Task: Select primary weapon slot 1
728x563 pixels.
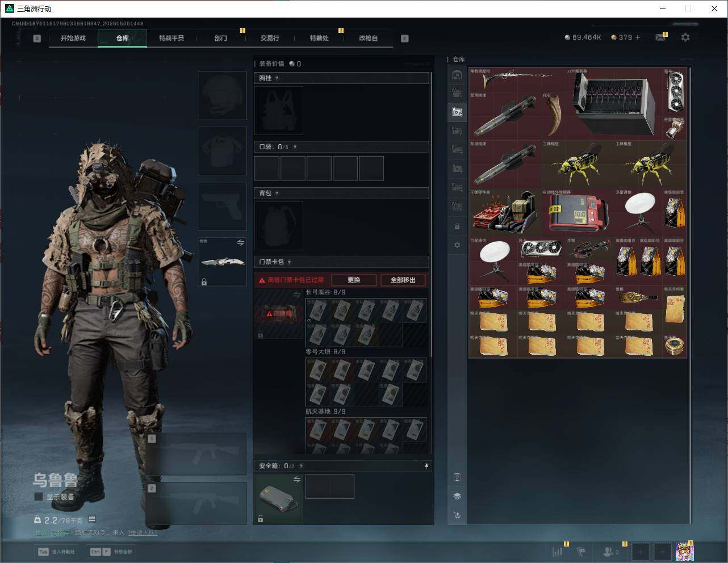Action: click(x=196, y=453)
